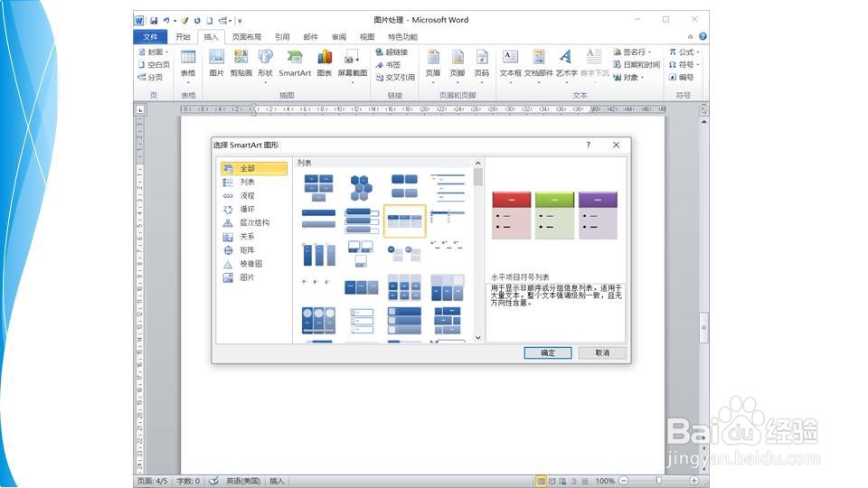
Task: Click the zoom slider handle in status bar
Action: 659,481
